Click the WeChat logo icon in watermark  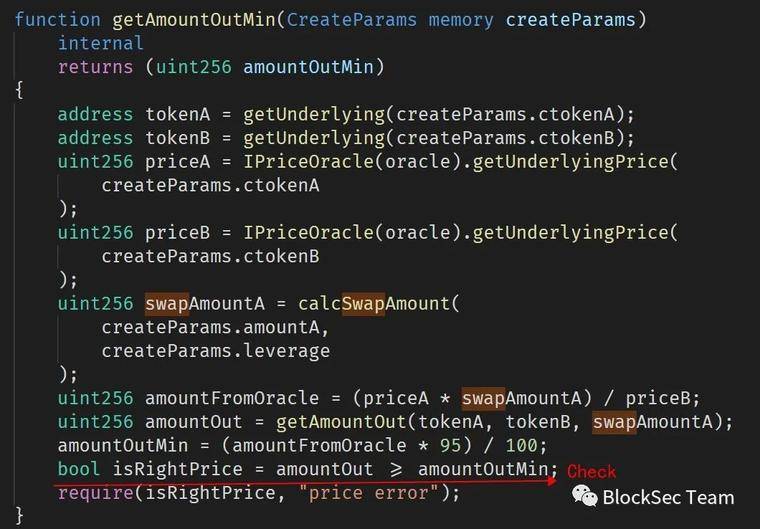pos(585,497)
